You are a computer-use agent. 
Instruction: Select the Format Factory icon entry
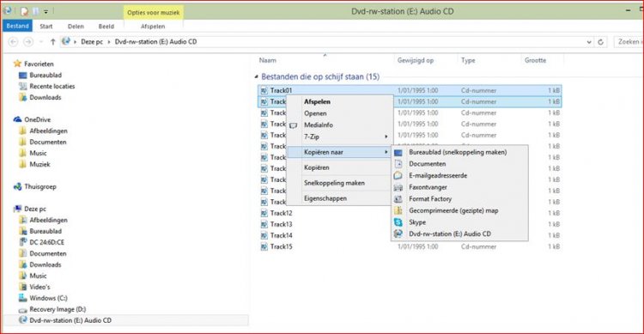point(398,199)
